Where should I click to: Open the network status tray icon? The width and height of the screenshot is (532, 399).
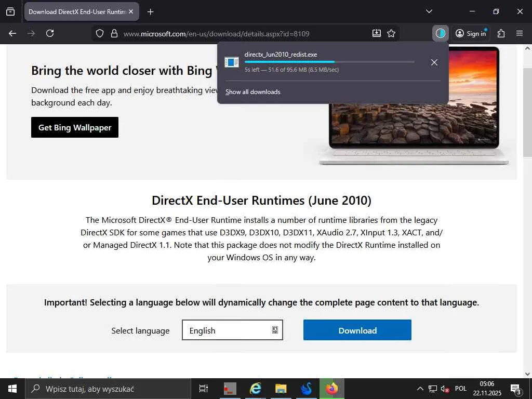pyautogui.click(x=433, y=389)
